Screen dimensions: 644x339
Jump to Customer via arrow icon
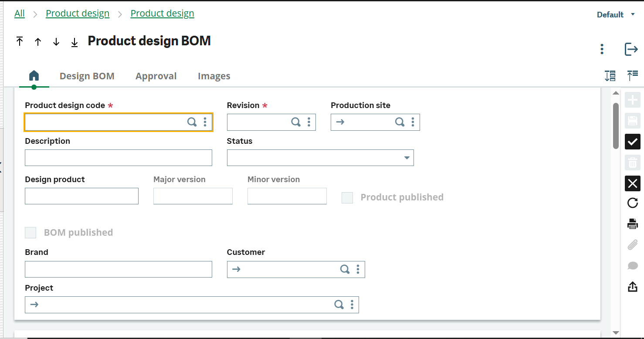236,269
